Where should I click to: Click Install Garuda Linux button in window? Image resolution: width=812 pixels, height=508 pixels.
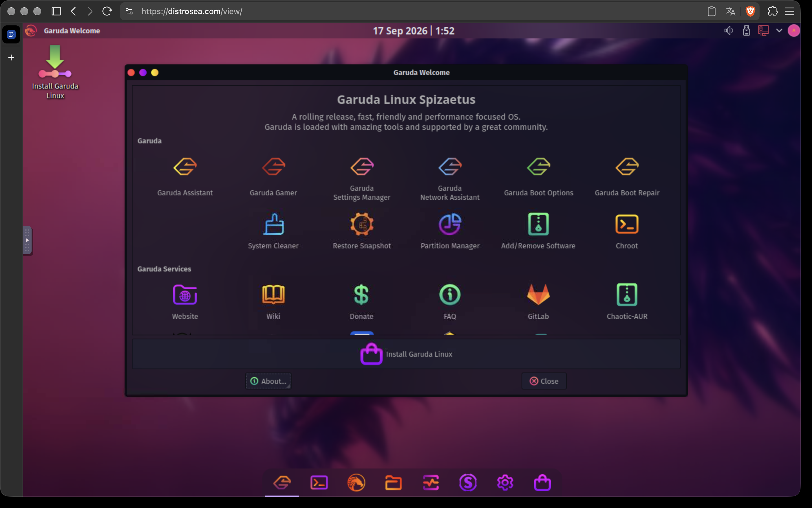point(406,354)
